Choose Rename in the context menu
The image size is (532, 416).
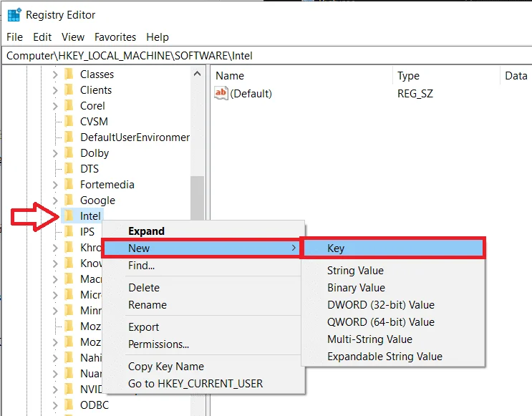pos(203,305)
